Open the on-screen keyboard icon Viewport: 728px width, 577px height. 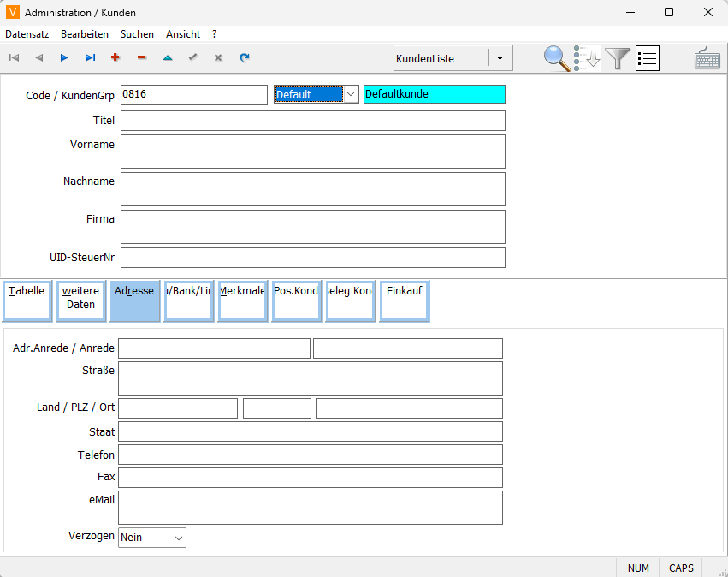coord(707,58)
